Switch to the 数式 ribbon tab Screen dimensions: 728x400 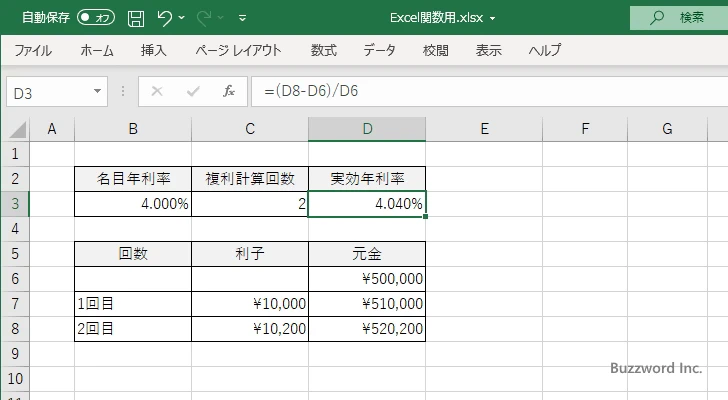[x=324, y=50]
